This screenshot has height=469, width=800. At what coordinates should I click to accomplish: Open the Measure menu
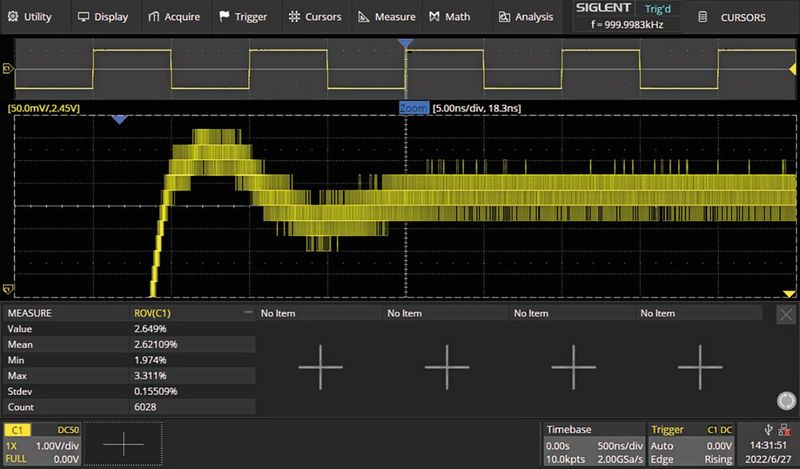point(386,17)
